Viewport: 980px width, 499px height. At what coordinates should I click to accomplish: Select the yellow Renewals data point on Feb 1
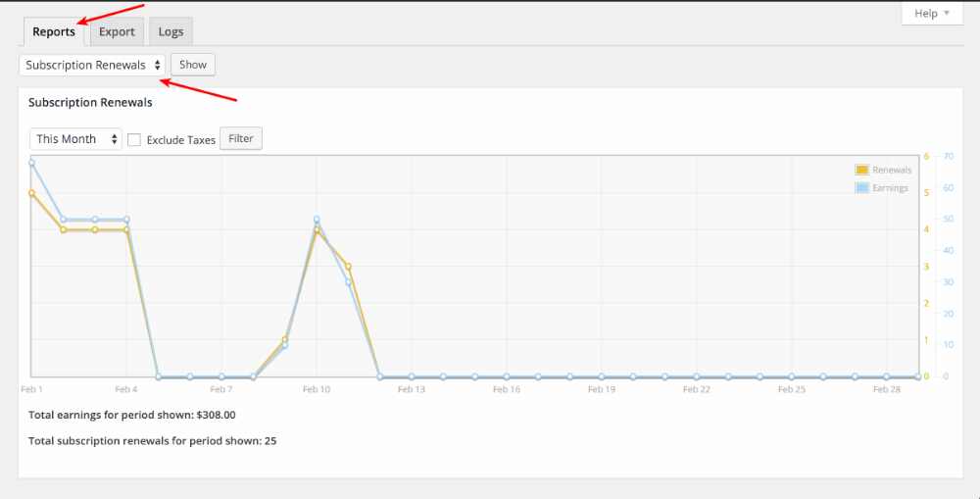(31, 193)
